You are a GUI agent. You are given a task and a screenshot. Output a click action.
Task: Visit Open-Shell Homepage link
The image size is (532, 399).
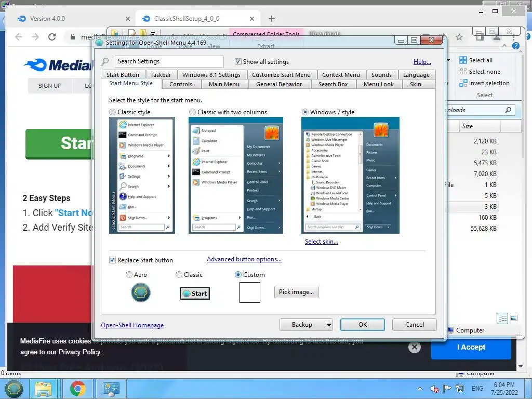[x=132, y=325]
